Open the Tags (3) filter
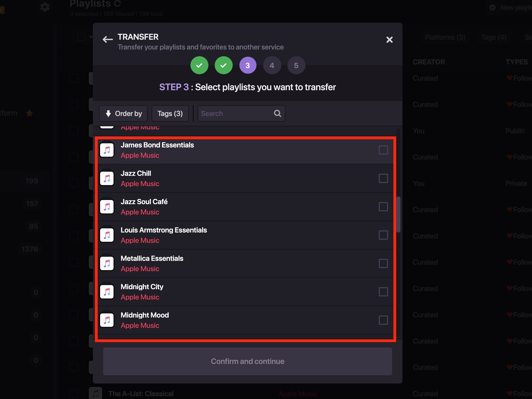This screenshot has width=532, height=399. (170, 113)
